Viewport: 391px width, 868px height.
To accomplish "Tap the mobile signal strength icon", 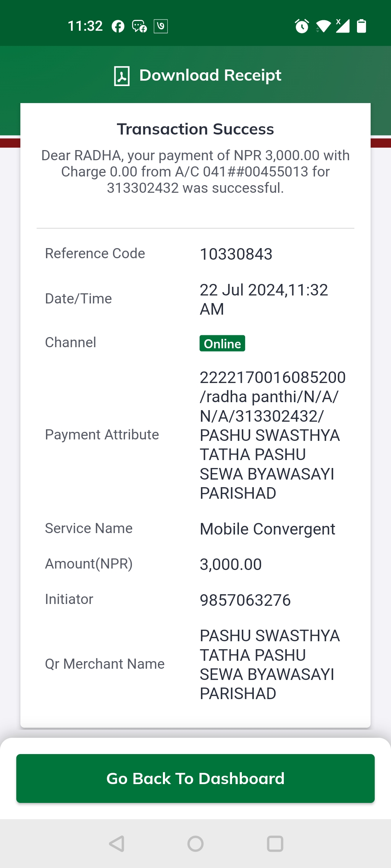I will (342, 26).
